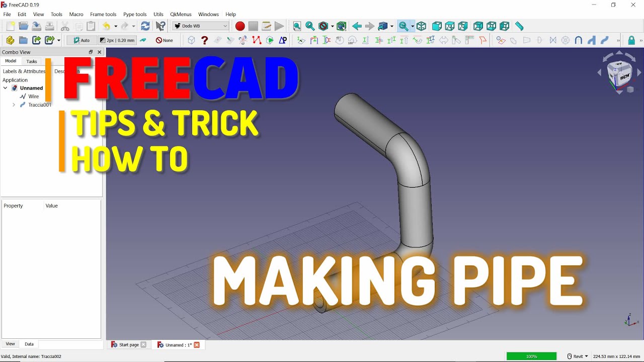
Task: Open the draw style dropdown arrow
Action: (333, 26)
